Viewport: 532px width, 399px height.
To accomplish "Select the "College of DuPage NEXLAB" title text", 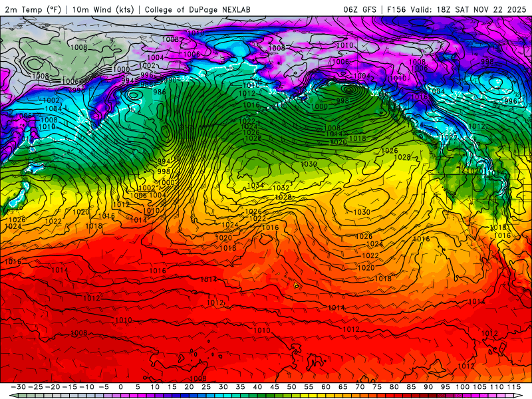I will click(x=198, y=9).
